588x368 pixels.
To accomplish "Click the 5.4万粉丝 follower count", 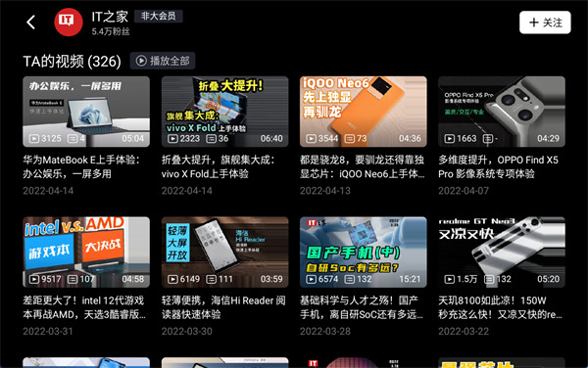I will [x=111, y=32].
